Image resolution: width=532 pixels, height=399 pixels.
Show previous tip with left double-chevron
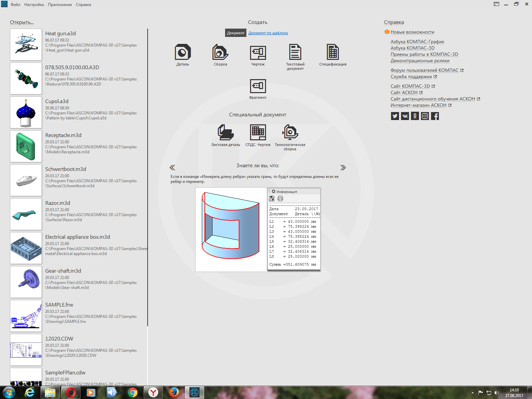click(172, 167)
